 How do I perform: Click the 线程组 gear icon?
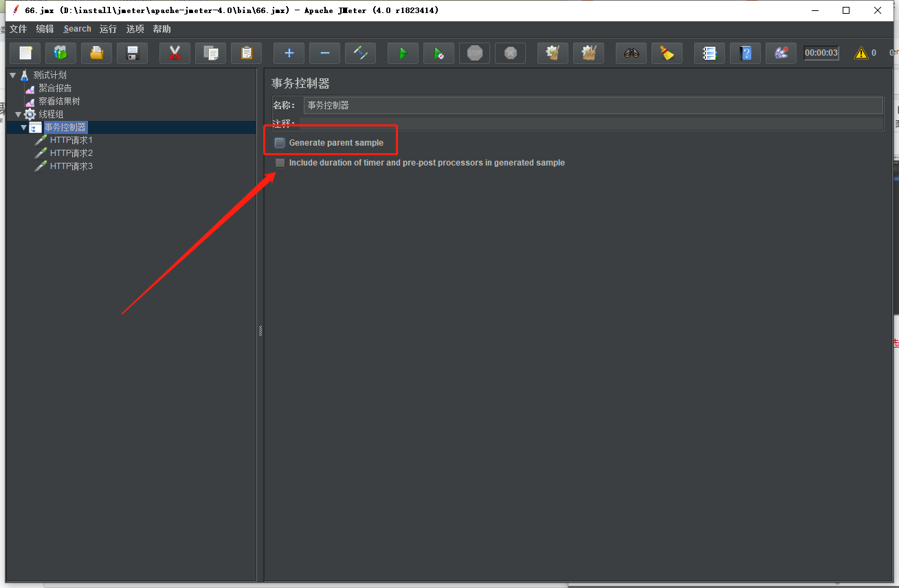pyautogui.click(x=30, y=114)
